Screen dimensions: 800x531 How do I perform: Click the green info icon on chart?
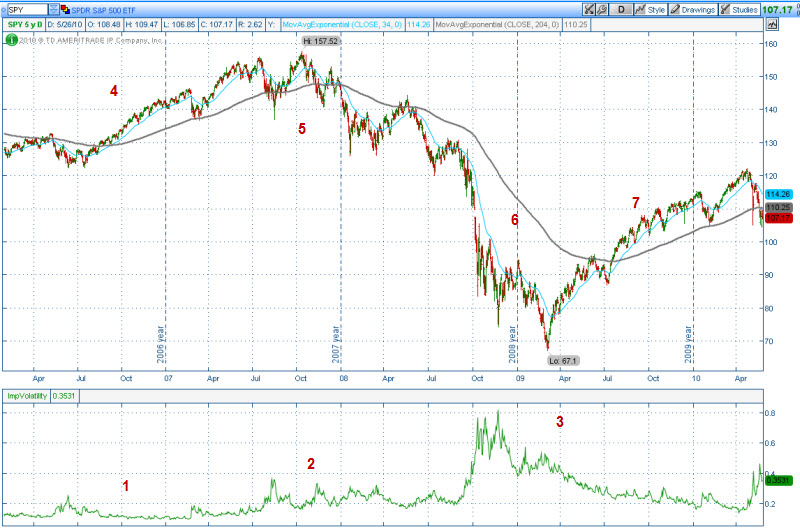tap(11, 40)
